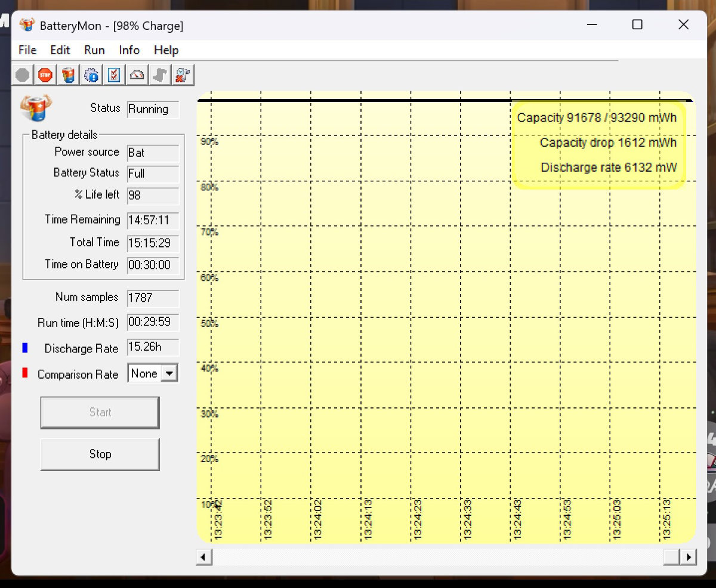Click the 20% axis label on graph
Viewport: 716px width, 588px height.
pos(209,459)
